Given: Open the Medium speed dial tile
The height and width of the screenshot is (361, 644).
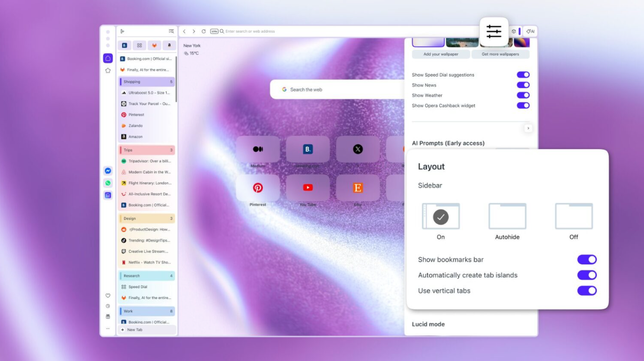Looking at the screenshot, I should tap(258, 150).
